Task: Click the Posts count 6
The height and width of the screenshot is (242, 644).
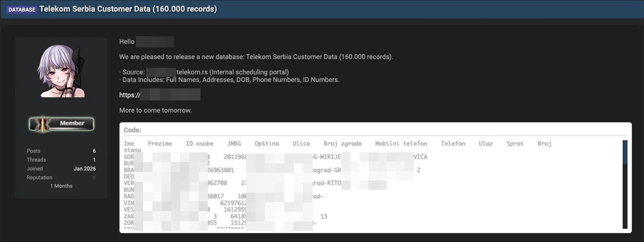Action: (x=94, y=151)
